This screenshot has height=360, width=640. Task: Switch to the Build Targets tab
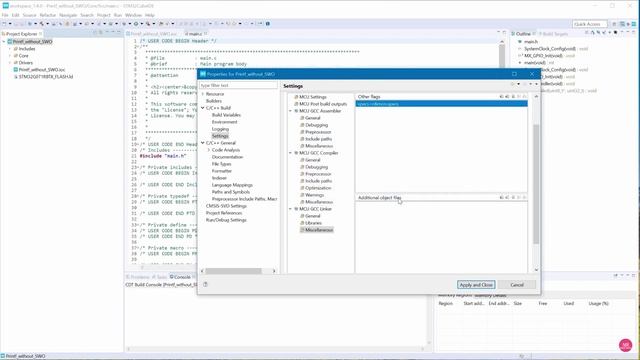[x=553, y=33]
